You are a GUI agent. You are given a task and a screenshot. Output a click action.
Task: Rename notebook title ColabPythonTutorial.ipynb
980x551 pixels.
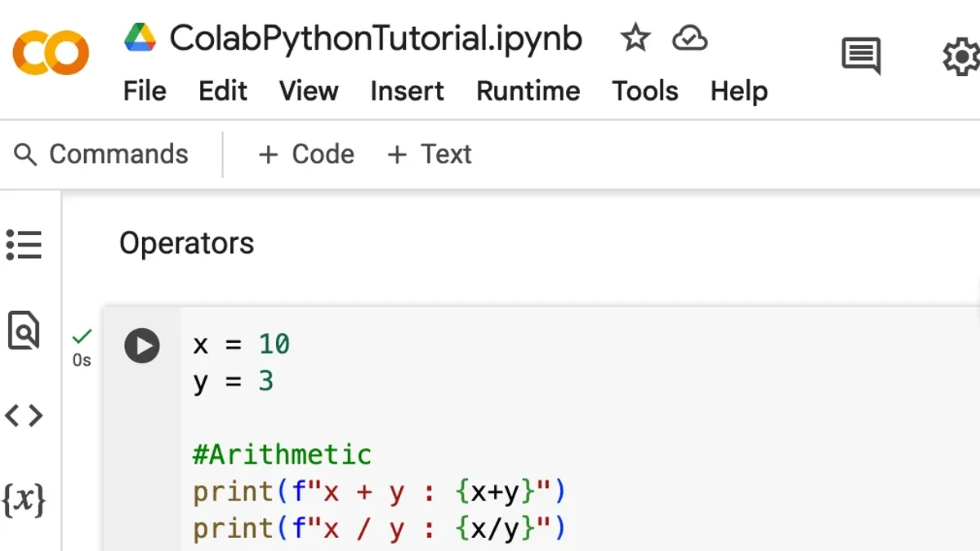pos(376,38)
